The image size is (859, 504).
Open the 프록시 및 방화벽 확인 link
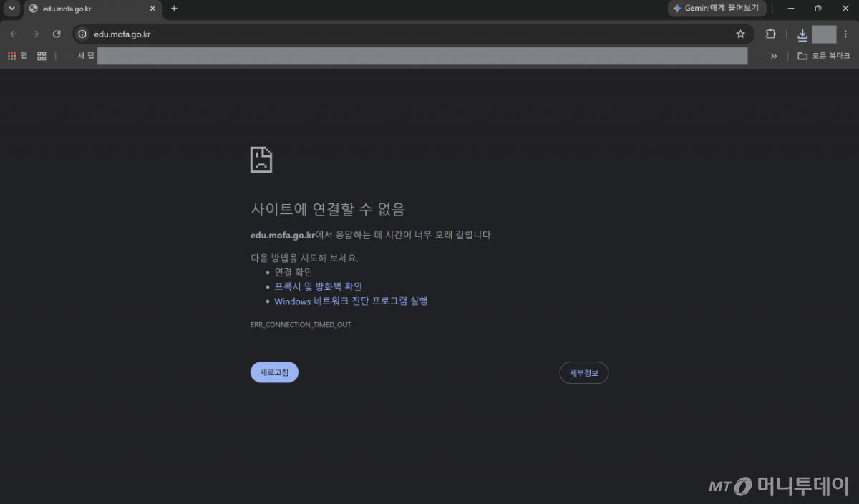[x=319, y=286]
